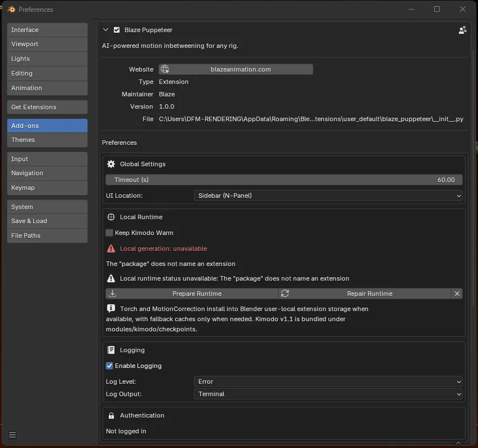
Task: Click the red warning triangle icon
Action: coord(111,249)
